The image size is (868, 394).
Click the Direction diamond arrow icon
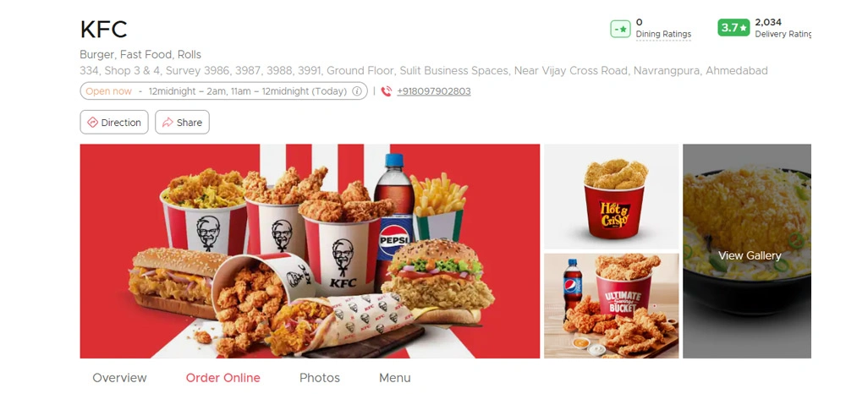[x=92, y=123]
